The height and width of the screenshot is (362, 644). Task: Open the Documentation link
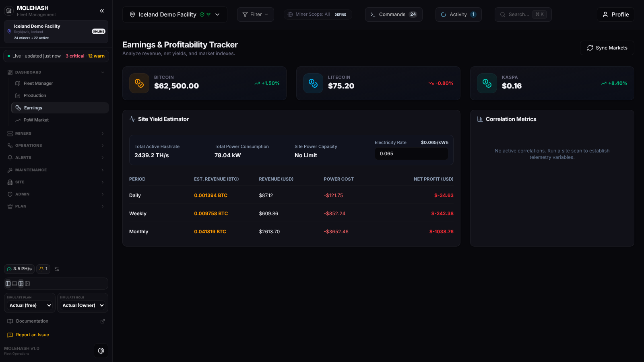point(56,321)
